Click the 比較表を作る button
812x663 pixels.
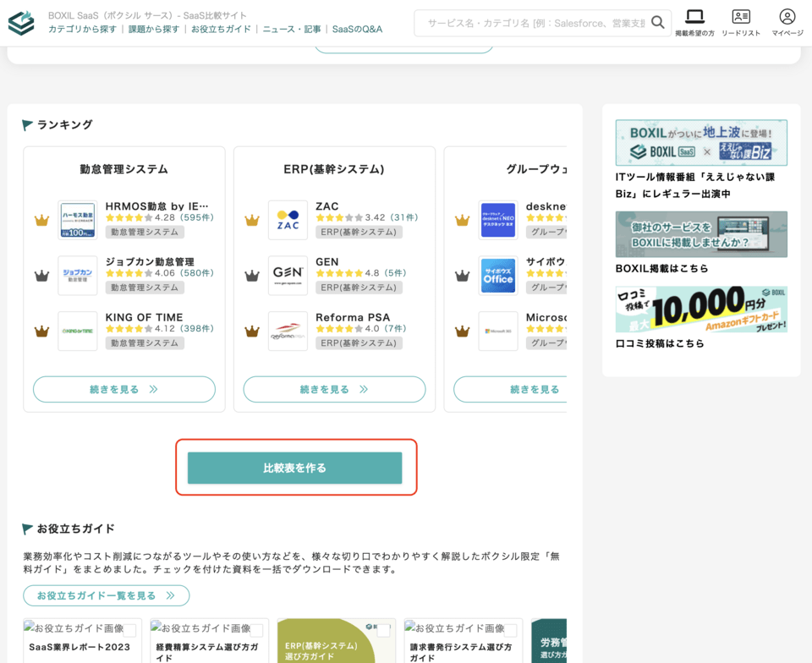click(x=295, y=468)
